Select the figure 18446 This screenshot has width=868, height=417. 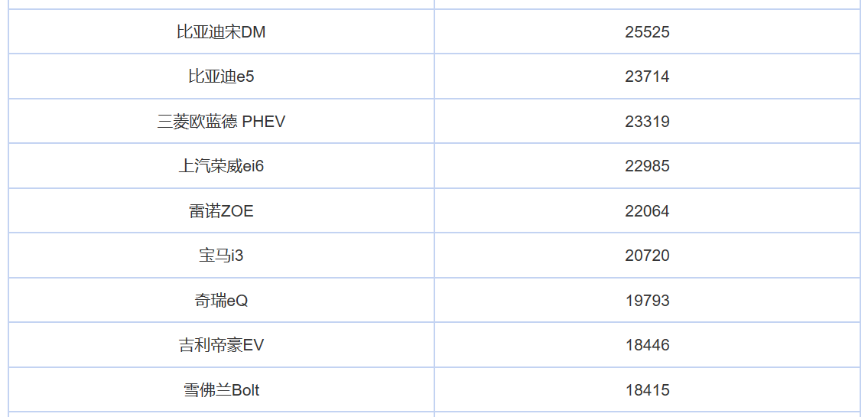[x=647, y=345]
